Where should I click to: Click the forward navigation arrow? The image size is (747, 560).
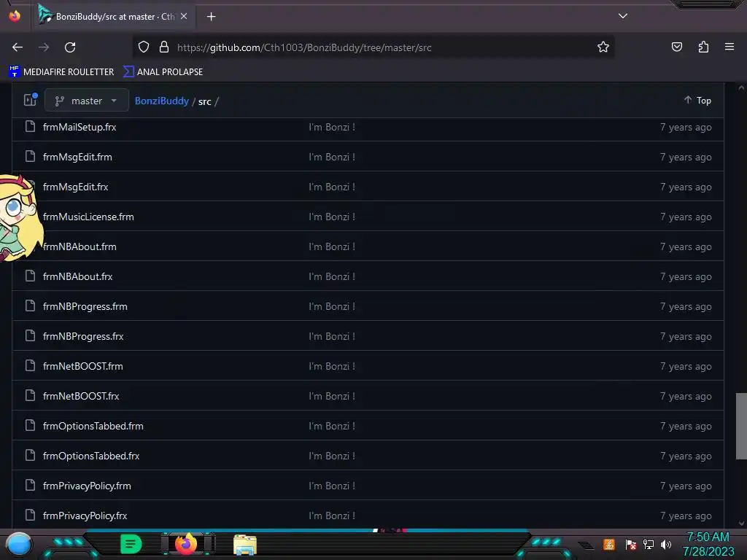coord(44,47)
